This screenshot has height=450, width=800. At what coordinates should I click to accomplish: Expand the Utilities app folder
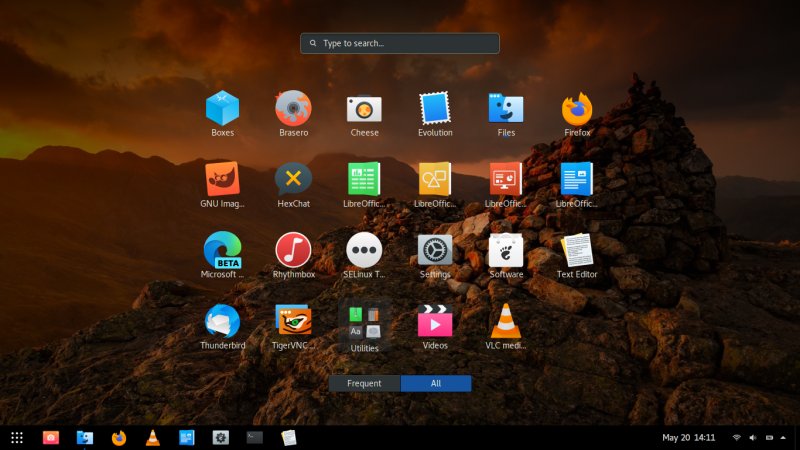364,323
